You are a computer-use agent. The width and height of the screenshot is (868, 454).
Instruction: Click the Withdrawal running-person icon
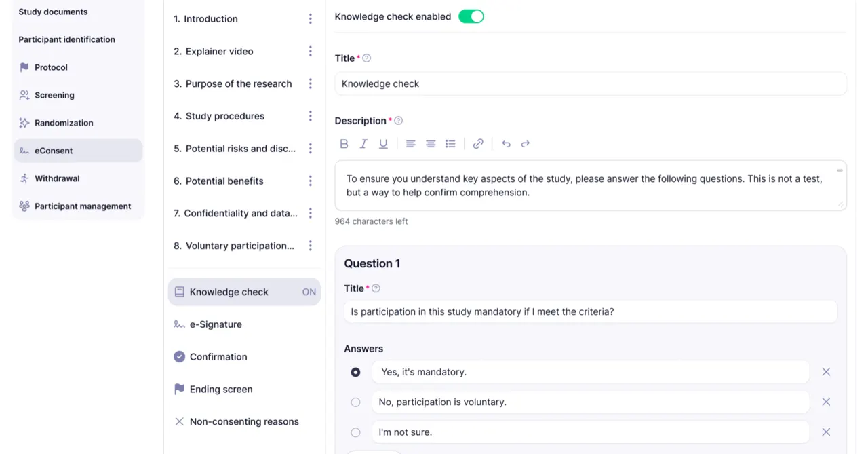[x=24, y=178]
